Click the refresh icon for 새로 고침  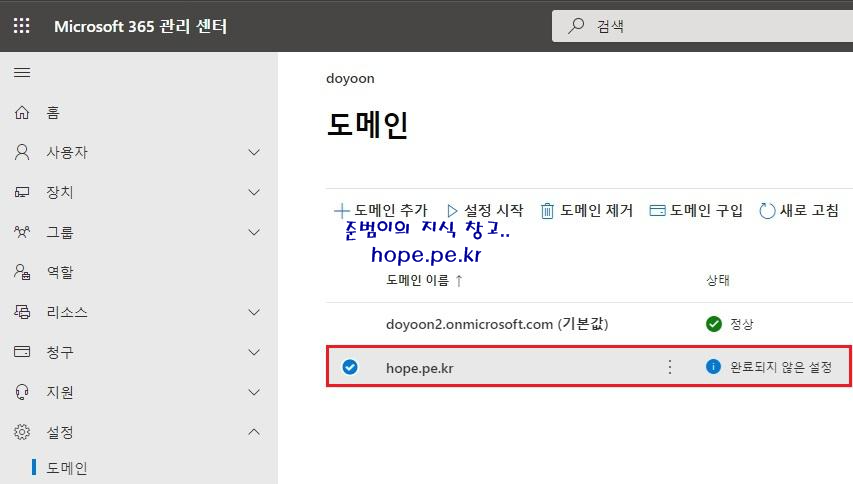(x=767, y=210)
